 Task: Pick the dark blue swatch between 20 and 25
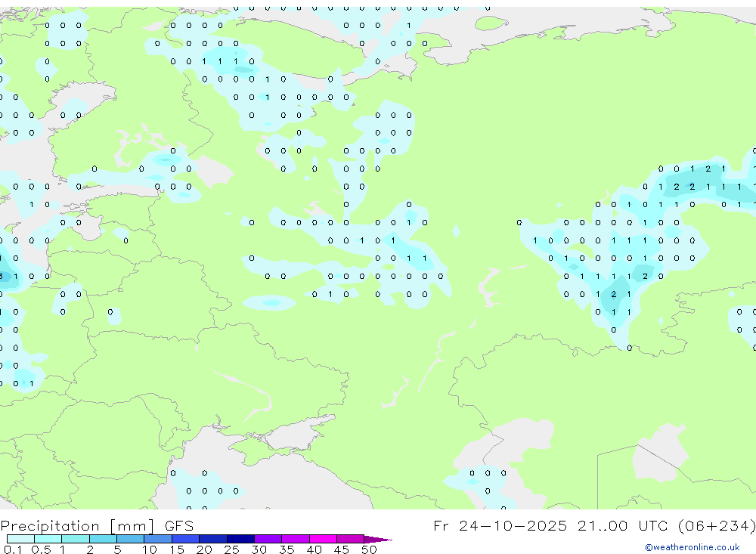pyautogui.click(x=213, y=539)
